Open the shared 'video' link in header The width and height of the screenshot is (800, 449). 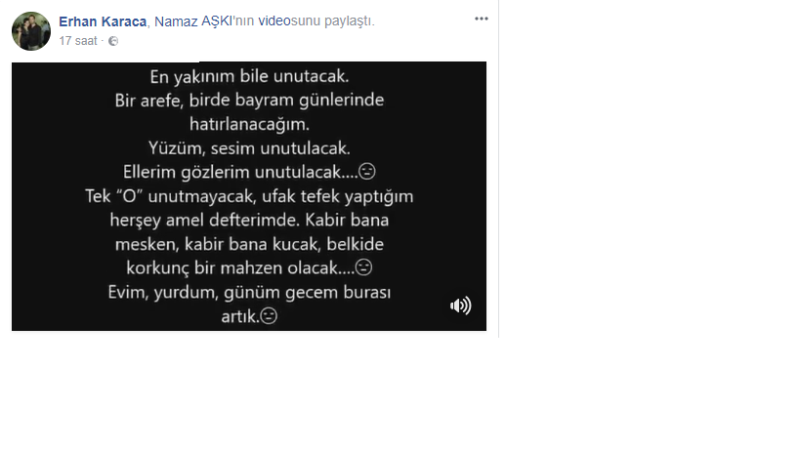pyautogui.click(x=274, y=21)
